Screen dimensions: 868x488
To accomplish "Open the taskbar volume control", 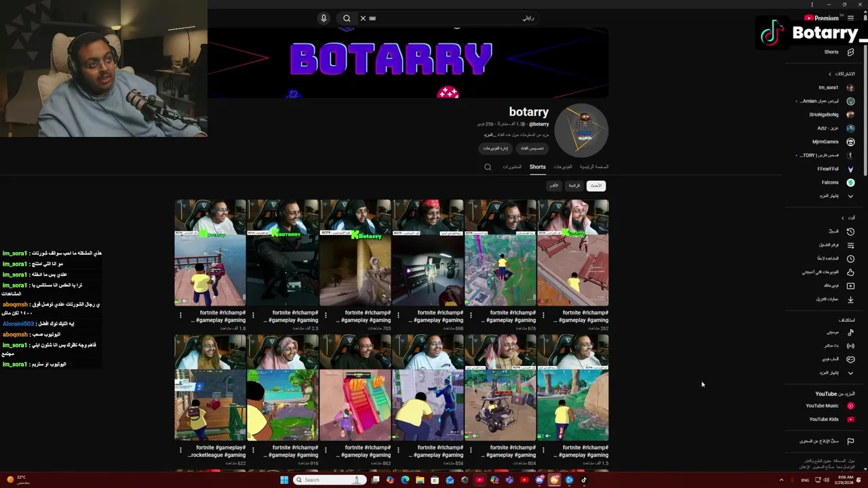I will click(x=826, y=480).
